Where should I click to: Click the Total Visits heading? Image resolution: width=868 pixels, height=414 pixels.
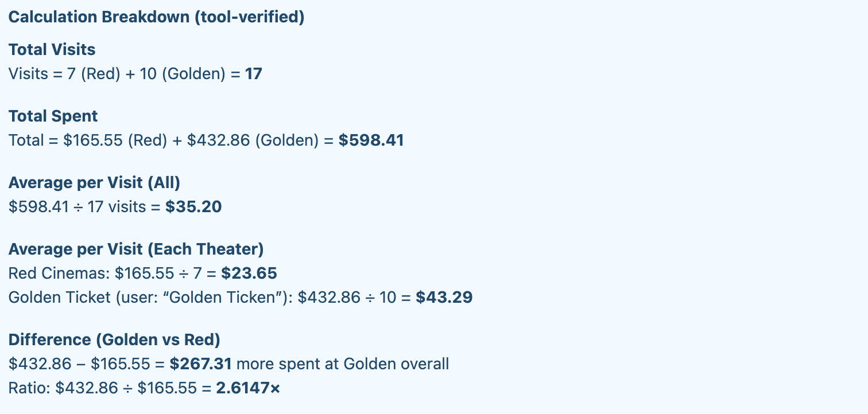[52, 50]
